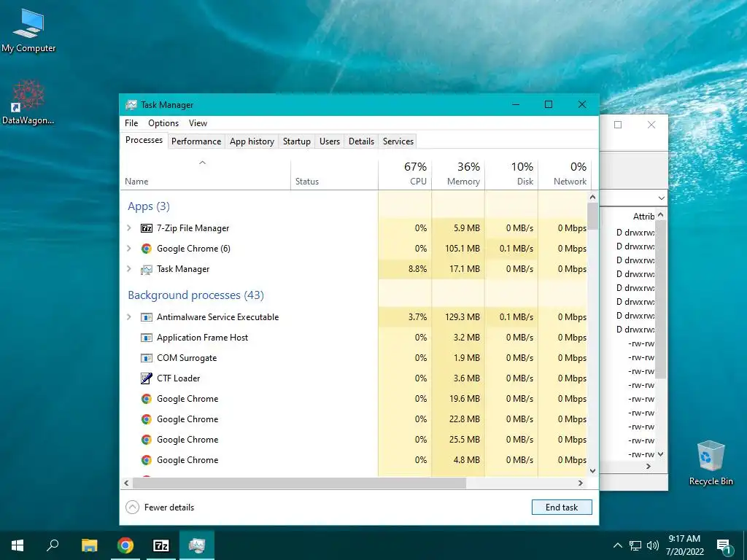Click the 8.8% CPU cell
Viewport: 747px width, 560px height.
tap(405, 269)
